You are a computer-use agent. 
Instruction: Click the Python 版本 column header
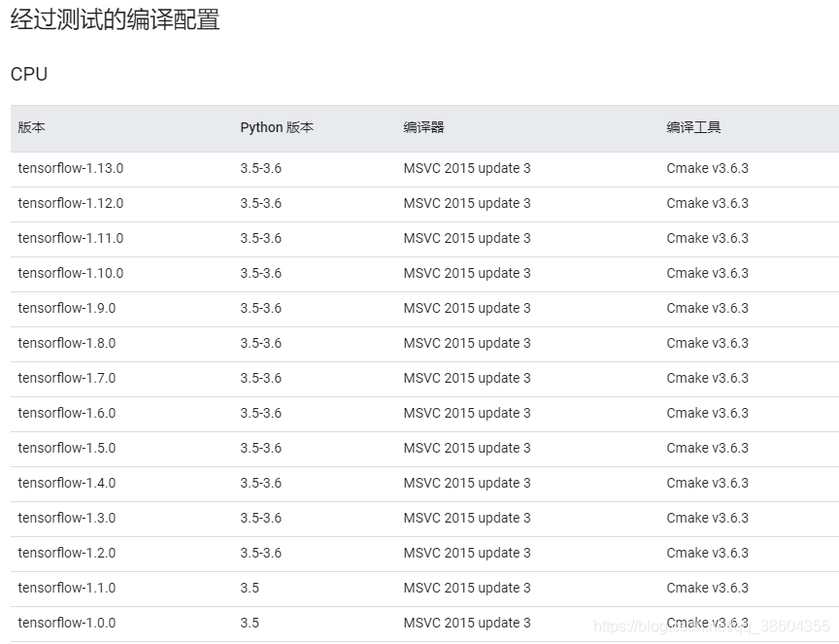tap(277, 127)
